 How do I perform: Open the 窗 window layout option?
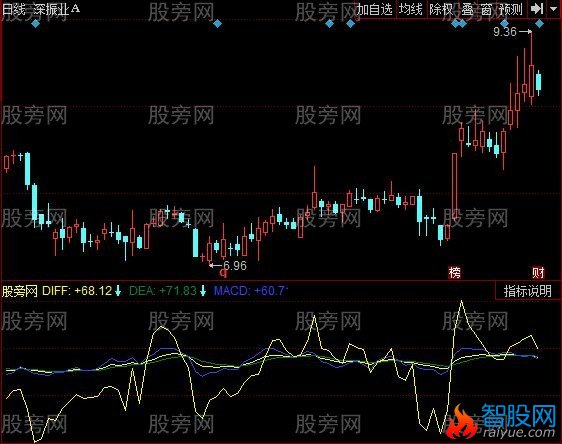pyautogui.click(x=486, y=9)
